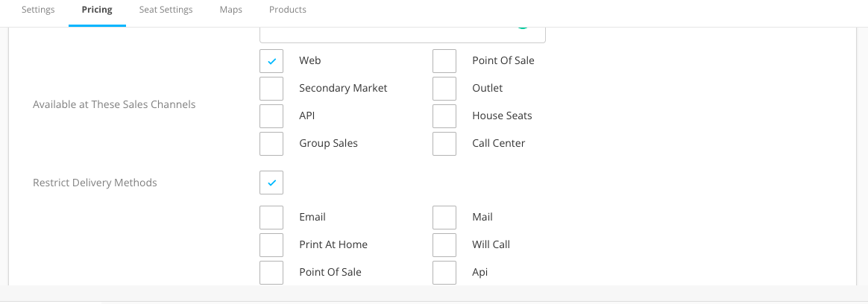Check the Will Call delivery checkbox

point(444,245)
